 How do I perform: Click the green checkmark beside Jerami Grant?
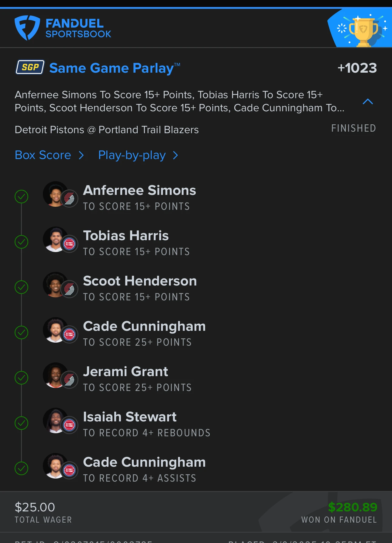[x=22, y=378]
